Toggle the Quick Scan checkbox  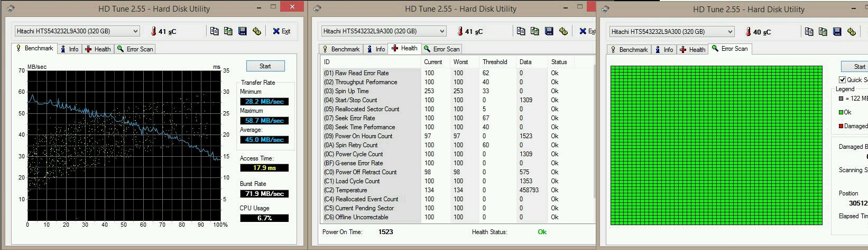click(x=843, y=79)
